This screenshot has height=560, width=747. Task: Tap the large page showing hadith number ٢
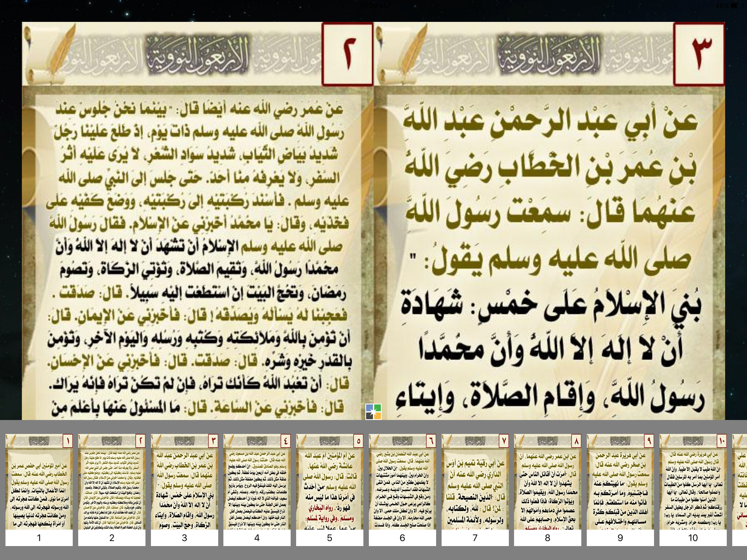coord(198,221)
